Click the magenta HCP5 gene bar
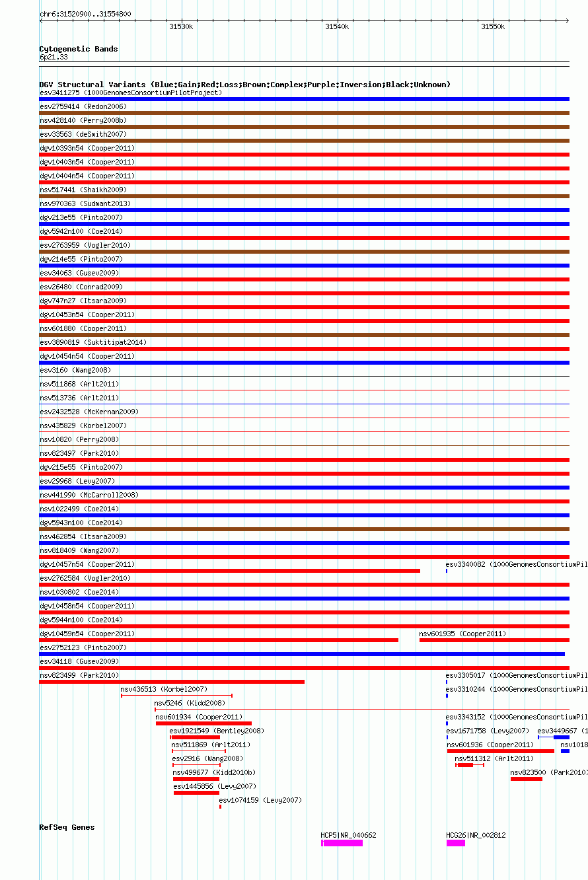The image size is (588, 880). 342,843
